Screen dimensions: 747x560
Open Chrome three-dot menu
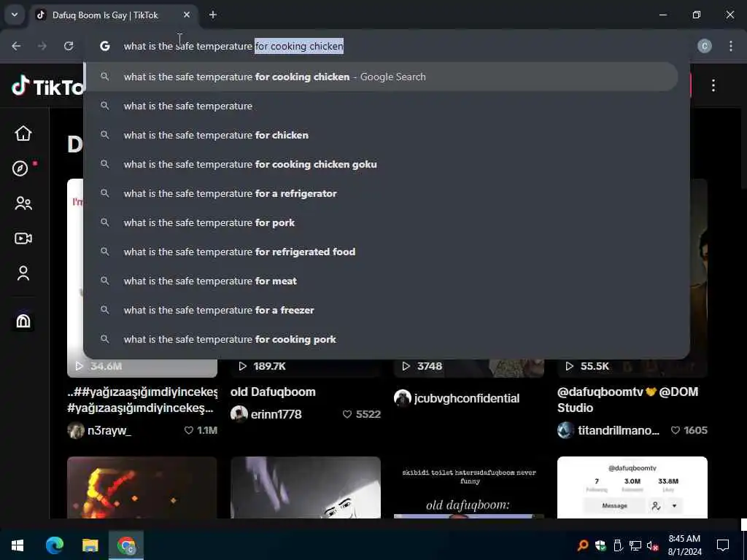[x=731, y=46]
